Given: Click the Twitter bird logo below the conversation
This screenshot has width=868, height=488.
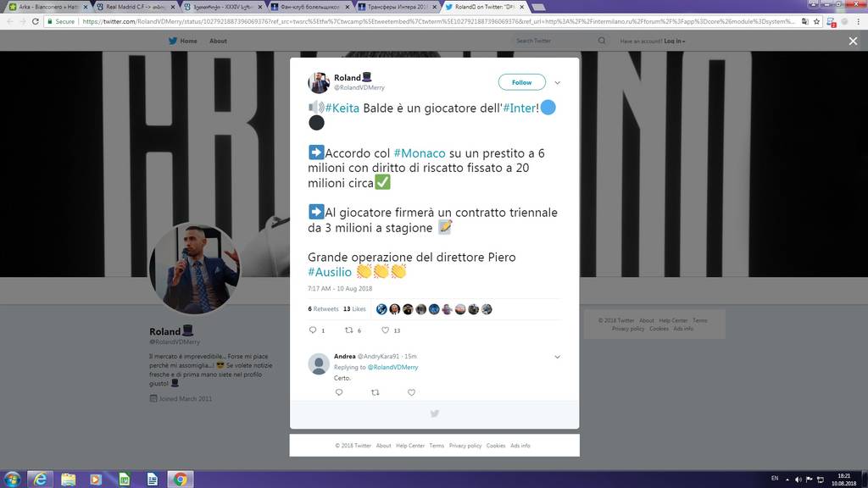Looking at the screenshot, I should pyautogui.click(x=434, y=413).
